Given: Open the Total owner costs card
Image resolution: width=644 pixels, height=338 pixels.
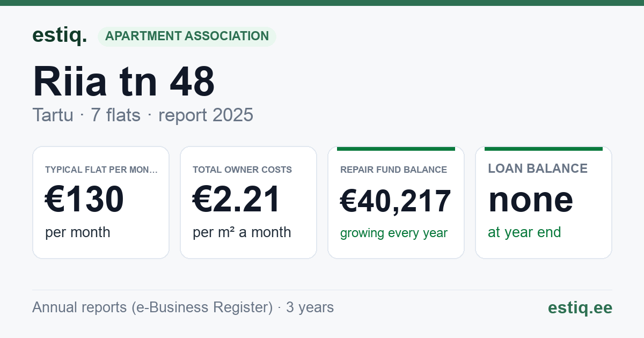Looking at the screenshot, I should pyautogui.click(x=248, y=203).
